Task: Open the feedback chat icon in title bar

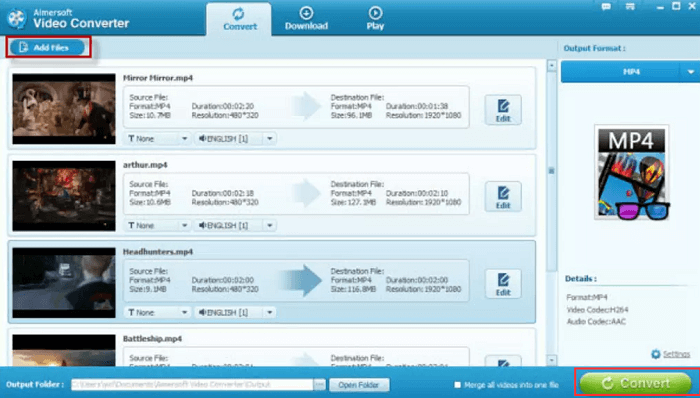Action: tap(606, 7)
